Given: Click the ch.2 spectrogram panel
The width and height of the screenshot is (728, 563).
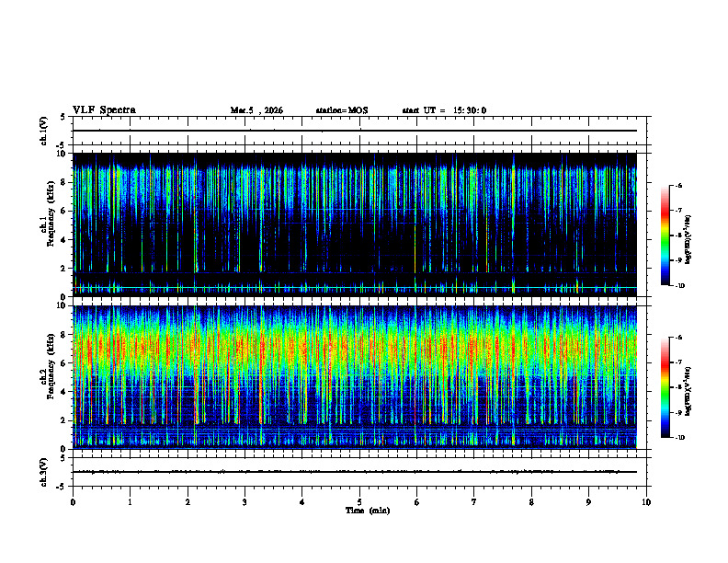Looking at the screenshot, I should pos(355,377).
